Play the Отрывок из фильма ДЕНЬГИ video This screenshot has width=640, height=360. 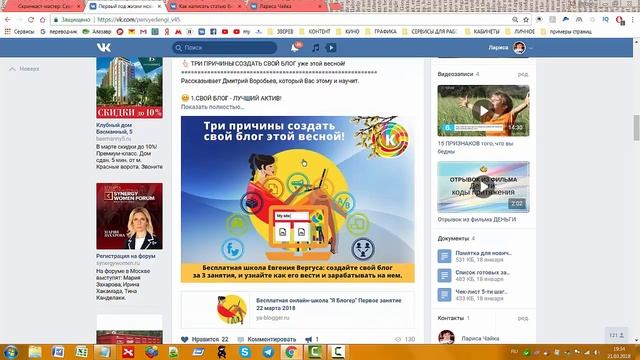[x=483, y=187]
